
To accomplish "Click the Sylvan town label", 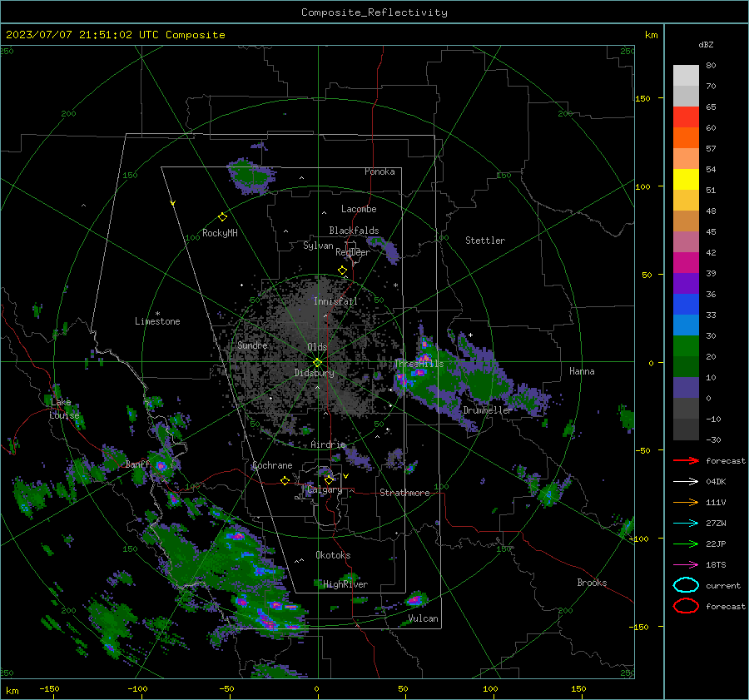I will coord(318,246).
